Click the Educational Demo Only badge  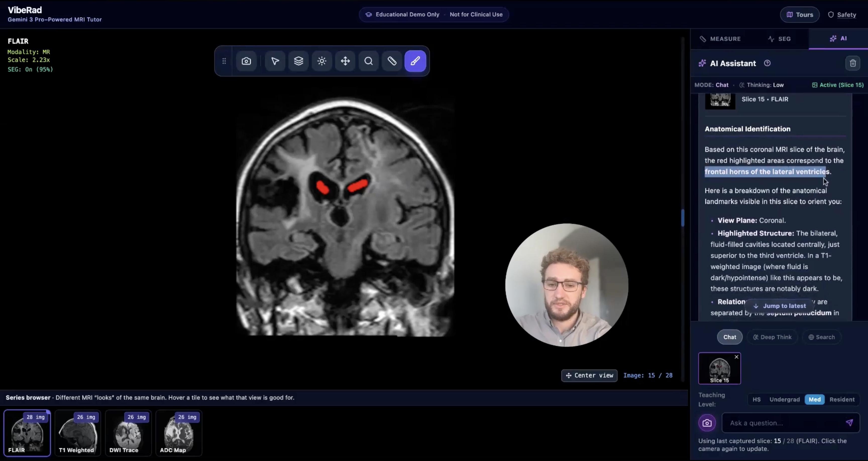point(434,15)
